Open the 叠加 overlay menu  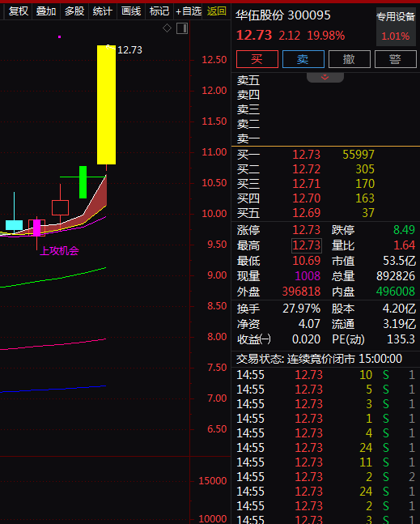(46, 11)
